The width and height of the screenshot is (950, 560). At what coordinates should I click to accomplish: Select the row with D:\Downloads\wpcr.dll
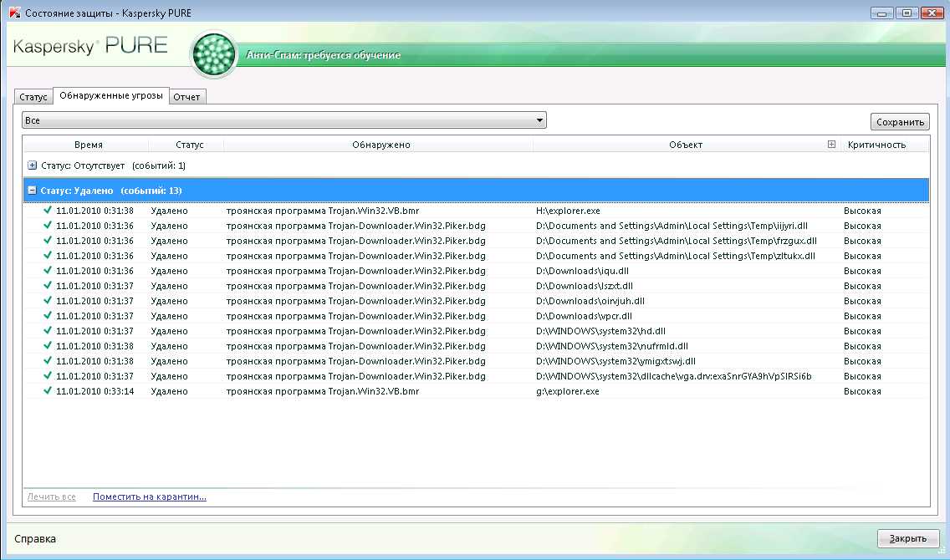[476, 316]
